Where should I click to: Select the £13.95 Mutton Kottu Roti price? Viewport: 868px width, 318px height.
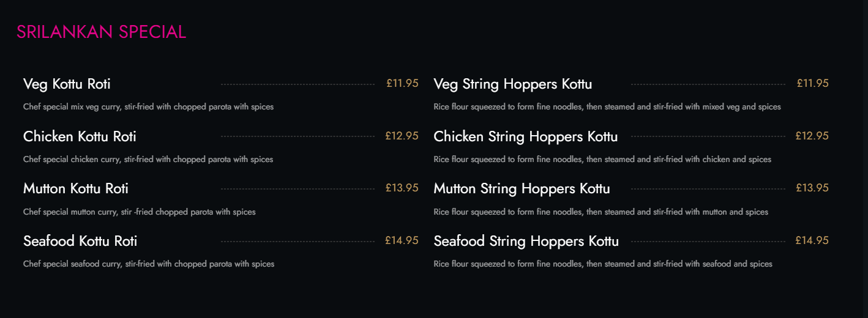coord(402,188)
